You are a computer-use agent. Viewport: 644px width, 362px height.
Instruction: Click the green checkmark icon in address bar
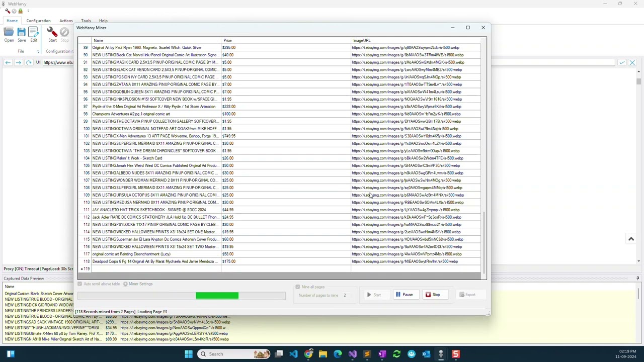tap(622, 62)
